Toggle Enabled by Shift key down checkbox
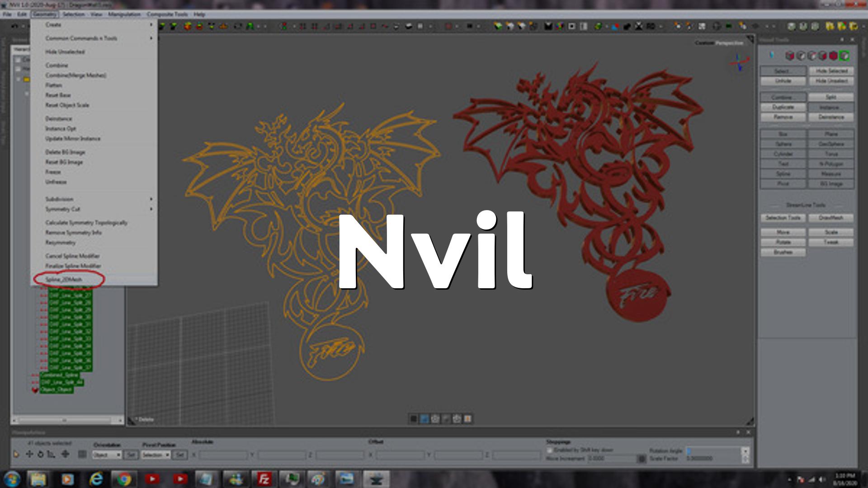The width and height of the screenshot is (868, 488). [x=550, y=450]
